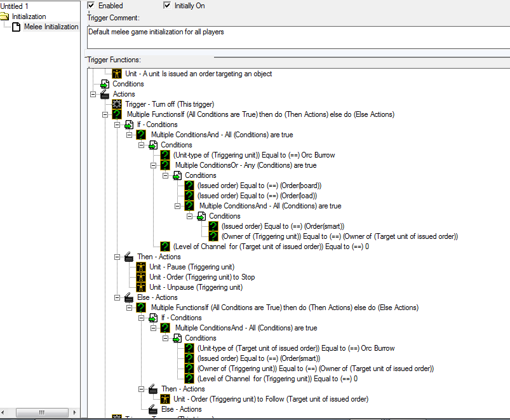The height and width of the screenshot is (420, 510).
Task: Collapse Conditions under Multiple ConditionsOr
Action: (165, 175)
